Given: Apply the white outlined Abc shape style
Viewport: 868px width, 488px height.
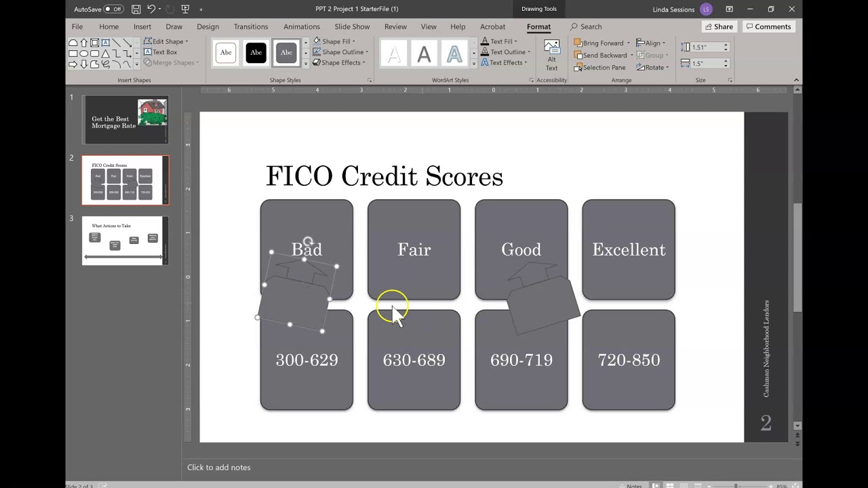Looking at the screenshot, I should coord(226,52).
